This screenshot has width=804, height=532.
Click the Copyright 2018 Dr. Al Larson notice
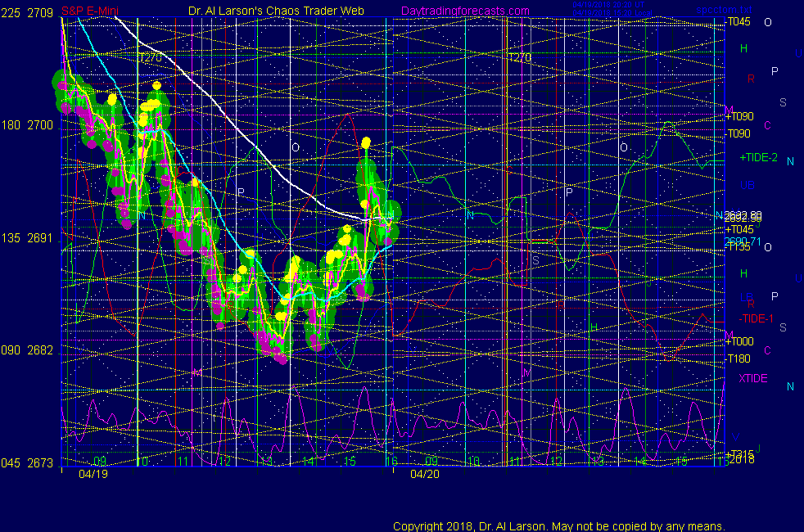[559, 526]
